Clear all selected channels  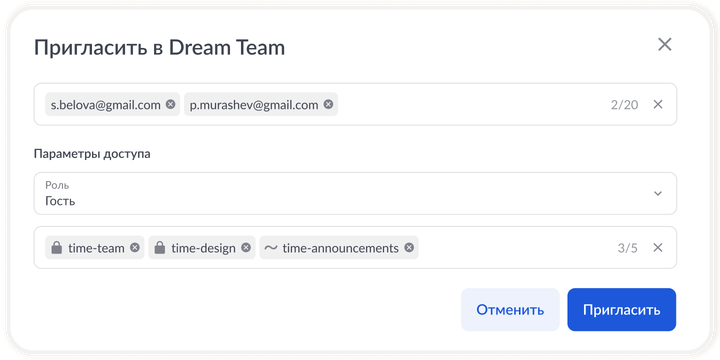pyautogui.click(x=658, y=248)
